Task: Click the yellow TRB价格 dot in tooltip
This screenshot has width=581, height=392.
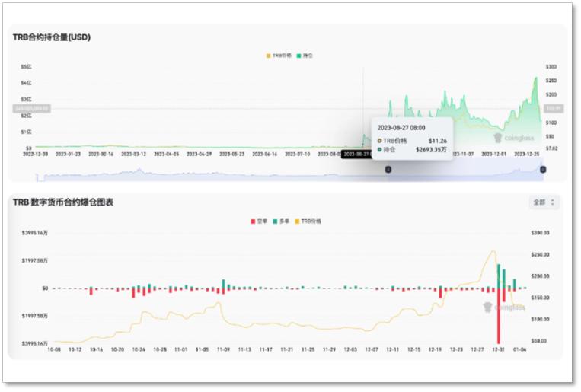Action: (379, 141)
